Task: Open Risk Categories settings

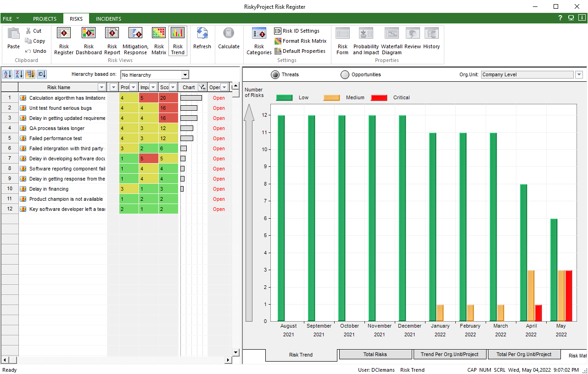Action: tap(259, 40)
